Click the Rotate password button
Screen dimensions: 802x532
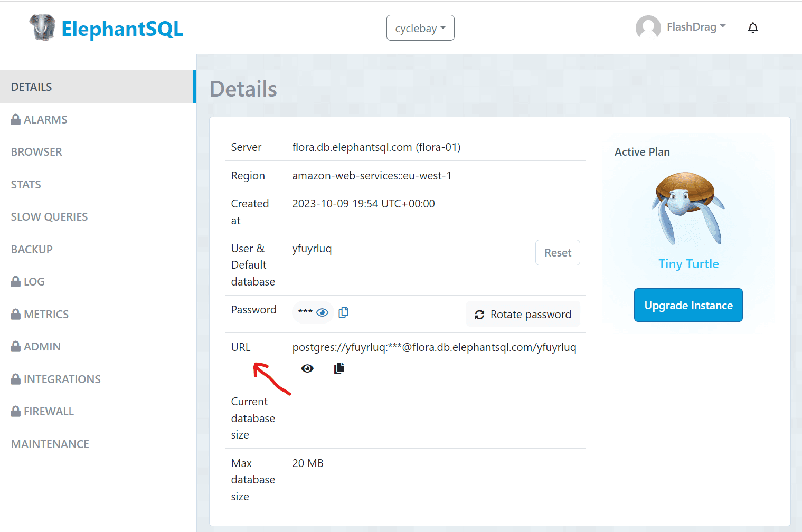523,315
